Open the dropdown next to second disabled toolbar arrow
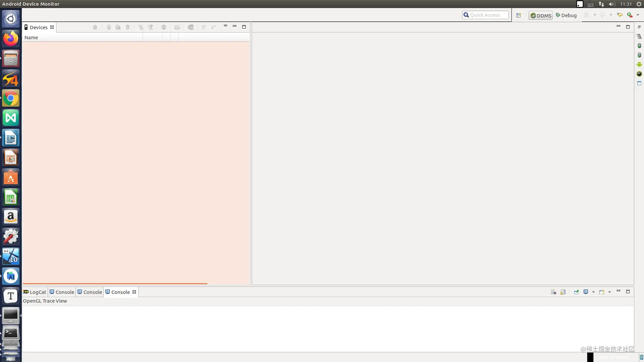This screenshot has width=644, height=362. (x=611, y=15)
